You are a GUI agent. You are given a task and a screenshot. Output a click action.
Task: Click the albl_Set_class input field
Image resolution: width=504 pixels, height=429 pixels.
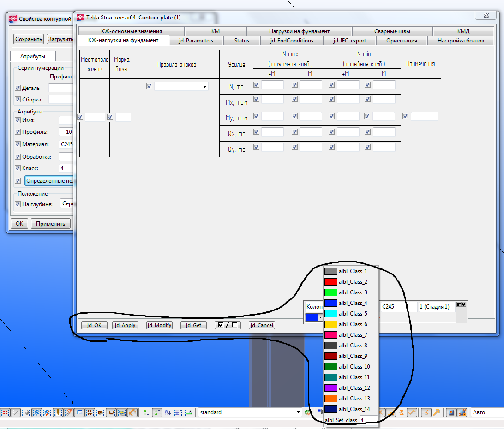pos(368,420)
